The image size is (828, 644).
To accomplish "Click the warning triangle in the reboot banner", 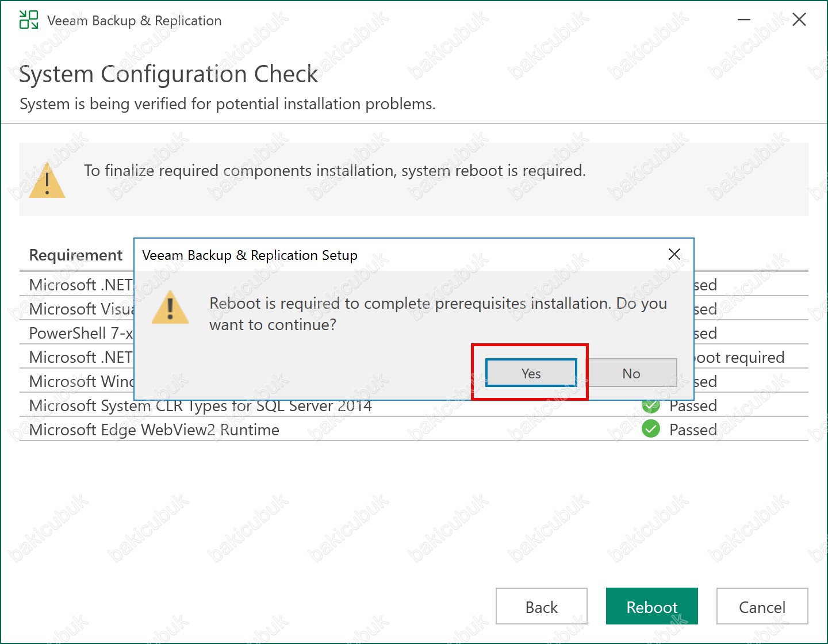I will (47, 181).
